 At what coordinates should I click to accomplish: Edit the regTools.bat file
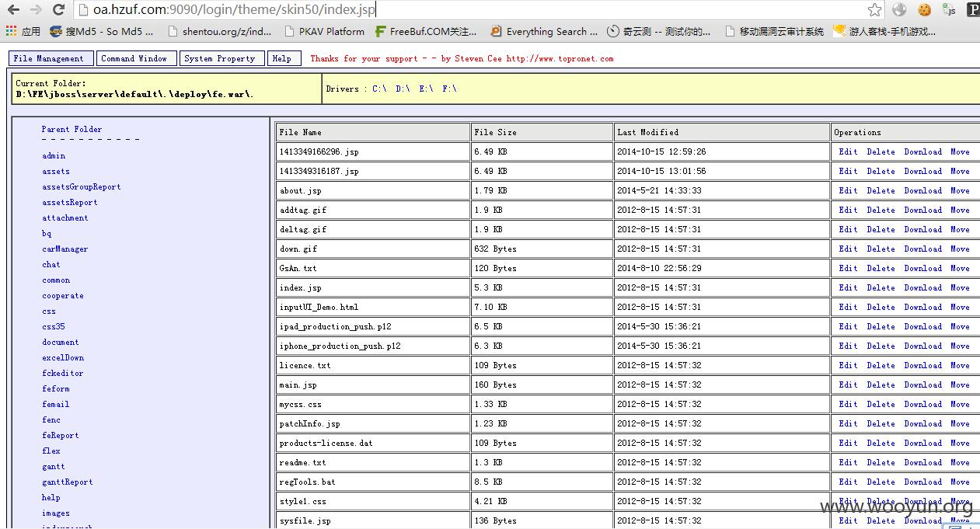pos(848,482)
